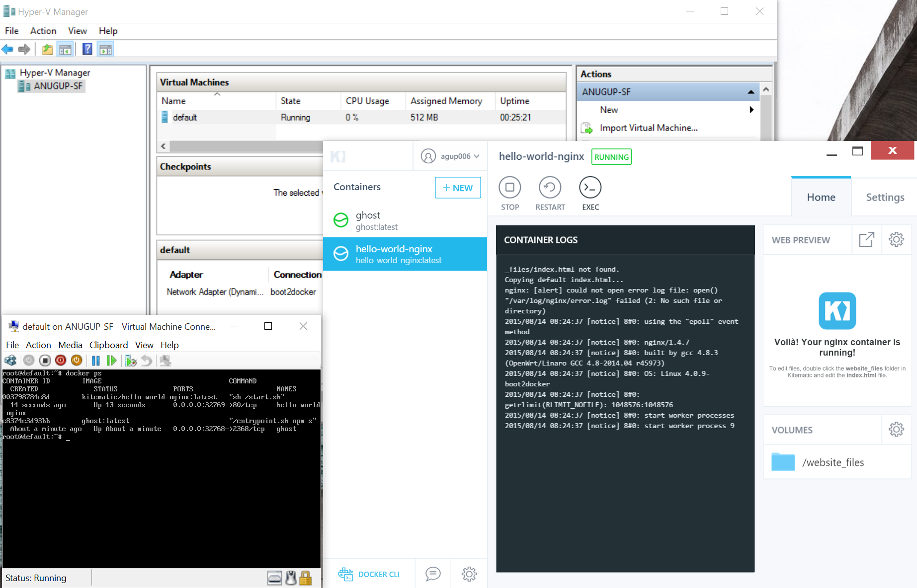Open Web Preview settings gear
This screenshot has height=588, width=917.
click(897, 239)
